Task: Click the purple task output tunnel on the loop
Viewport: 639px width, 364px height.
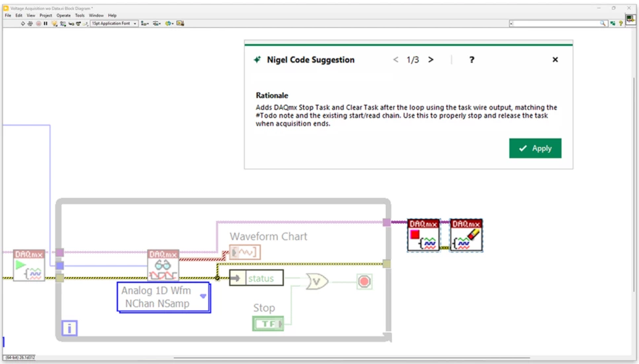Action: tap(386, 222)
